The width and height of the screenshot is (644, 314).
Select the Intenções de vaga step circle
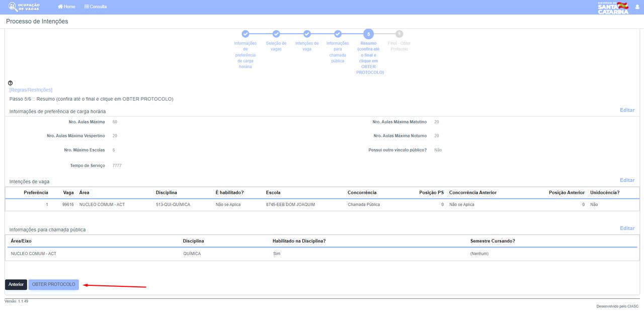coord(307,34)
